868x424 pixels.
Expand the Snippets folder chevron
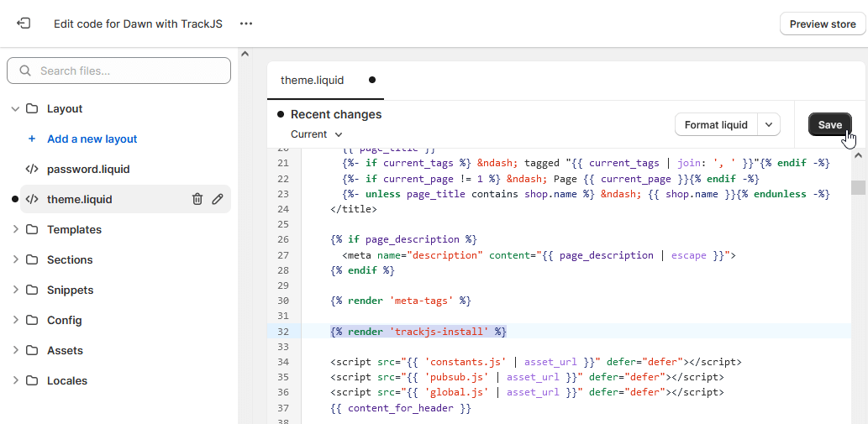(15, 291)
